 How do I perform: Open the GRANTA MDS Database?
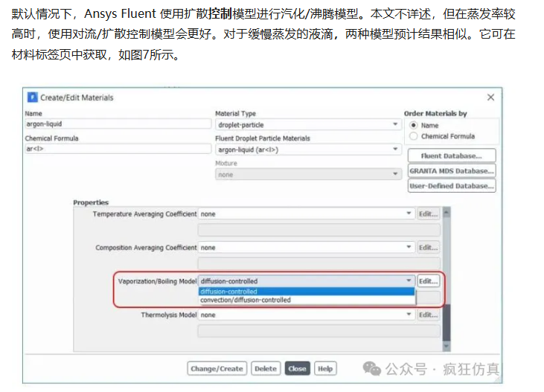pyautogui.click(x=452, y=170)
